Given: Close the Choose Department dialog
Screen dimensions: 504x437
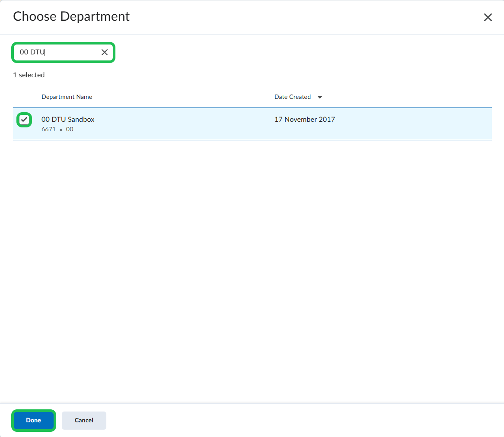Looking at the screenshot, I should 488,17.
